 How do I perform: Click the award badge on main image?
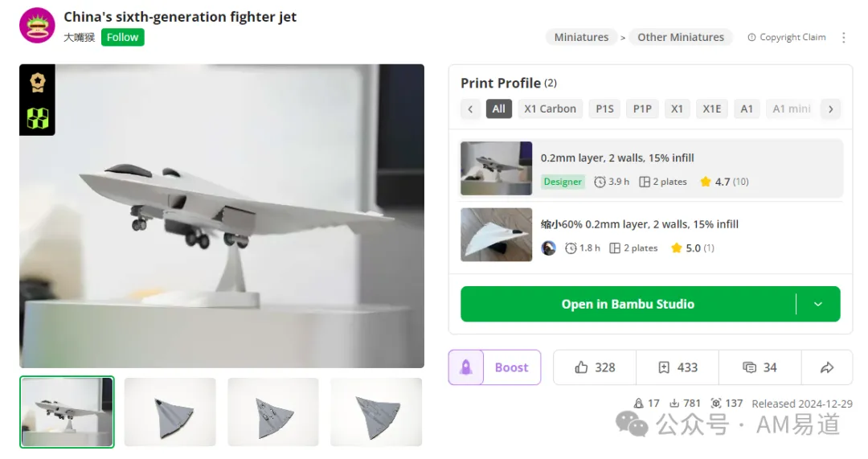point(37,82)
